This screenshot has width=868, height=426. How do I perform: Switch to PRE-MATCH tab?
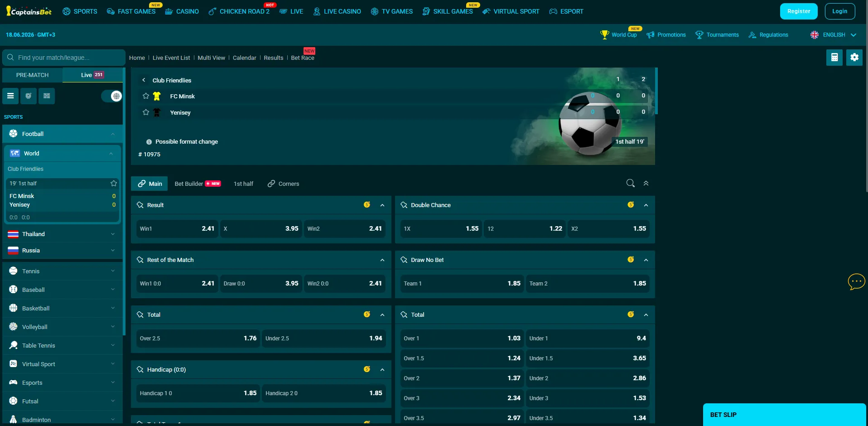[32, 75]
